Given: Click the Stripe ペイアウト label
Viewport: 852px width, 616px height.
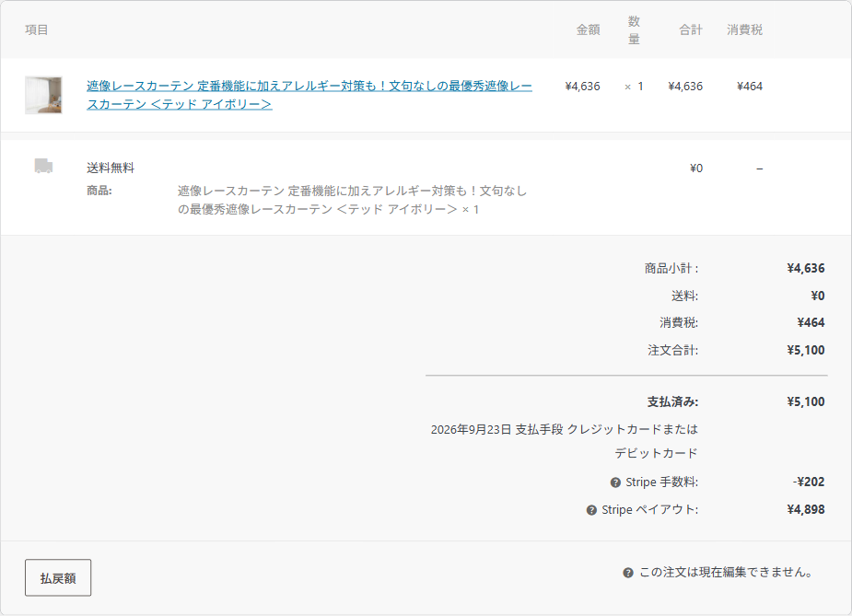Looking at the screenshot, I should [x=650, y=510].
